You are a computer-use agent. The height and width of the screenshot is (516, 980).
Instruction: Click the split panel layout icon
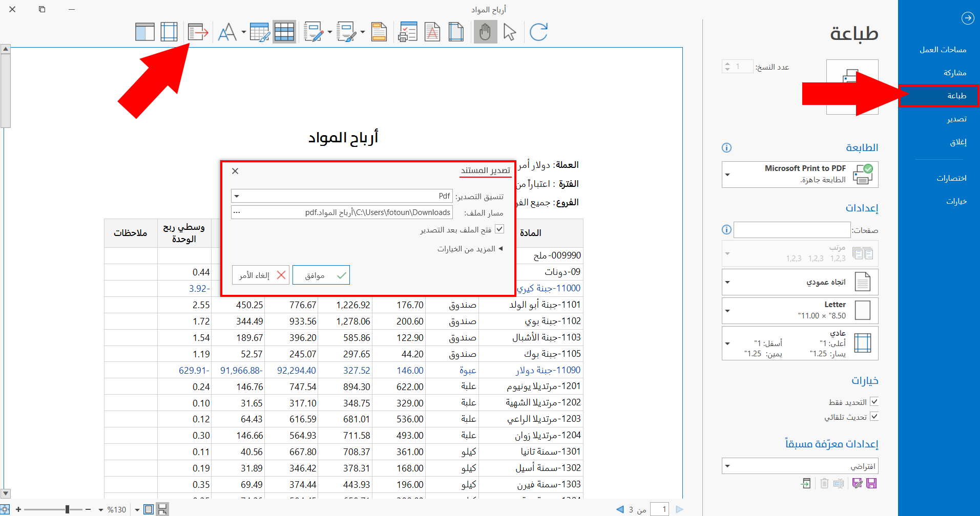145,32
